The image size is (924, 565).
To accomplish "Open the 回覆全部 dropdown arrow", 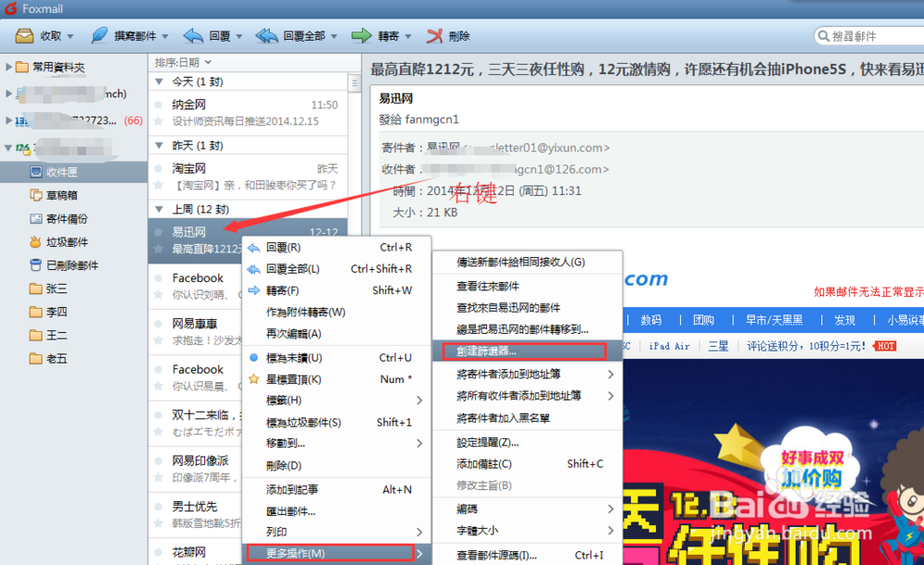I will pos(334,37).
